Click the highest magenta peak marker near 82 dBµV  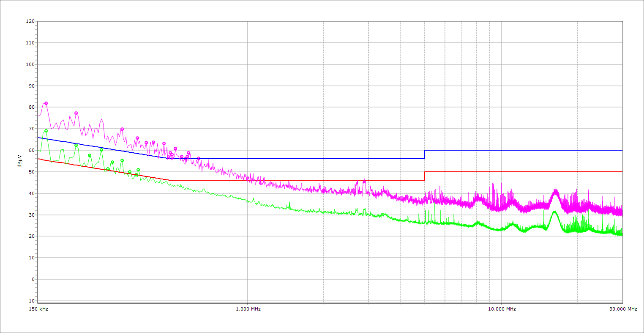pyautogui.click(x=46, y=103)
